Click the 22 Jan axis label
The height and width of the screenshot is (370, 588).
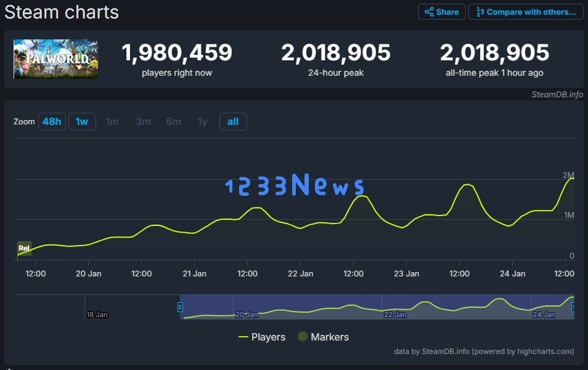coord(300,274)
